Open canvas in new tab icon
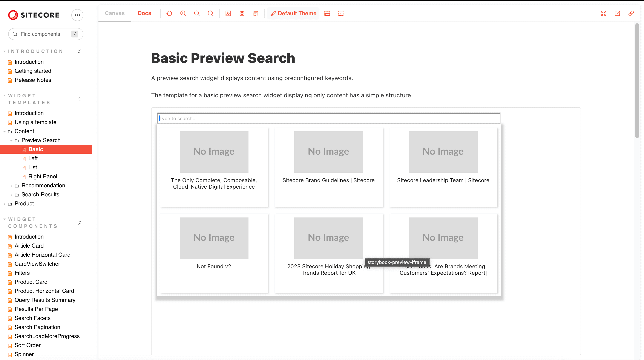644x360 pixels. coord(617,13)
